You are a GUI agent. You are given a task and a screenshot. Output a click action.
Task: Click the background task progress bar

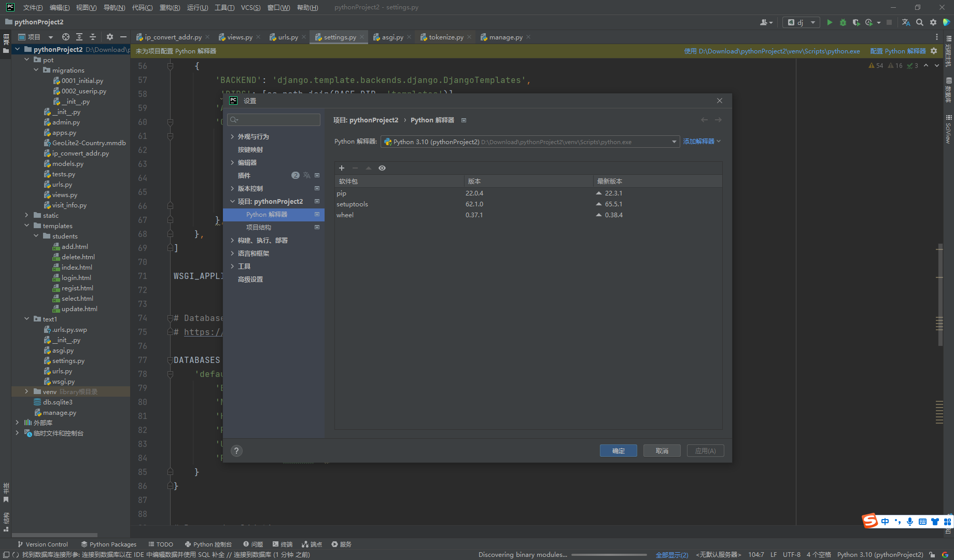(610, 554)
